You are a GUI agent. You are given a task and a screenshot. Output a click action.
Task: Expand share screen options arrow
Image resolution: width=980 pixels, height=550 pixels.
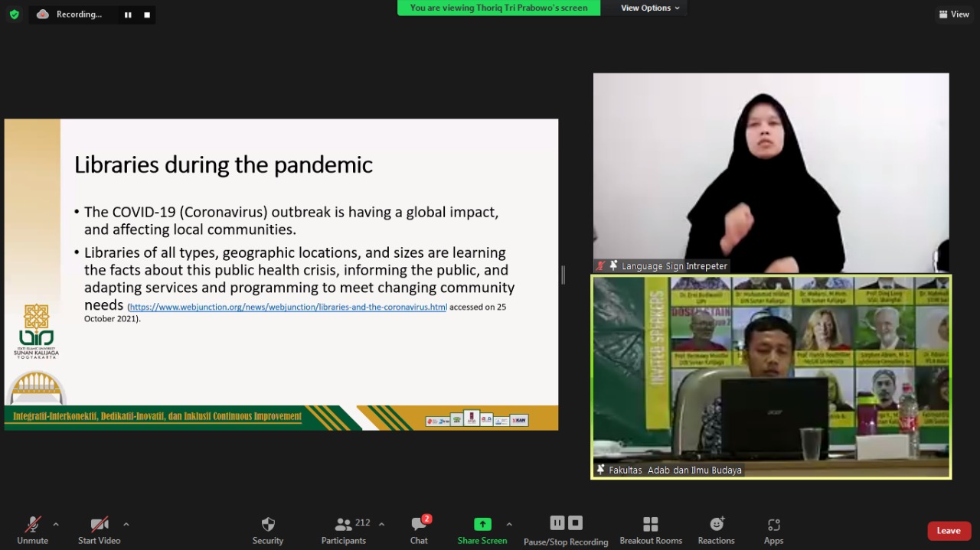tap(509, 525)
